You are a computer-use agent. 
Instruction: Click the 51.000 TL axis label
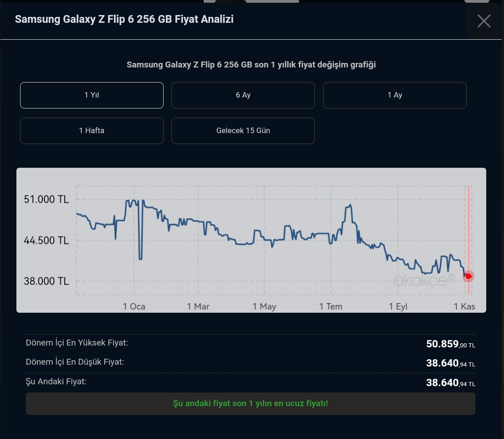click(46, 199)
